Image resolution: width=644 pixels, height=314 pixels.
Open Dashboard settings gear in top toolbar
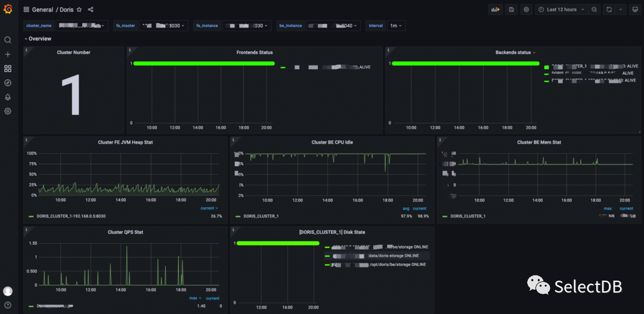point(526,10)
